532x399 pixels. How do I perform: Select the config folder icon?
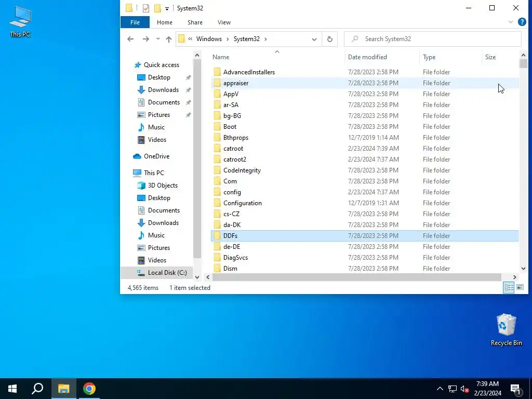pos(217,192)
